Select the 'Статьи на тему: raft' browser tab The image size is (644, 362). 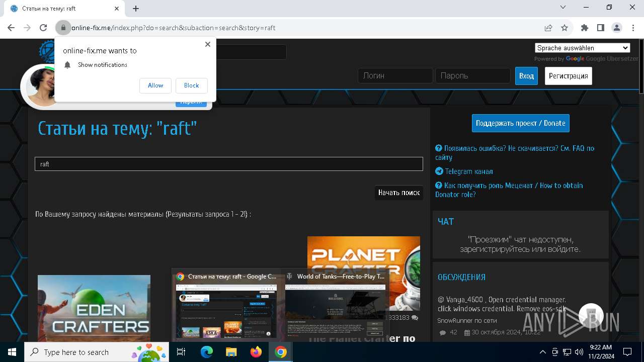(64, 9)
